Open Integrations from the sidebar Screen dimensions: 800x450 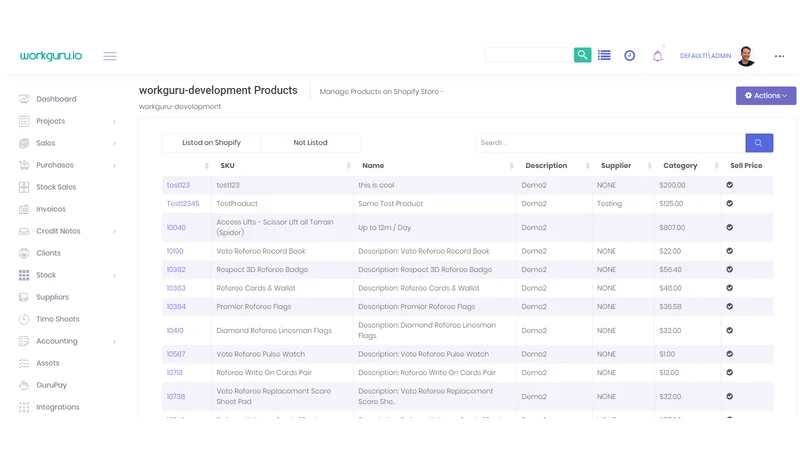[58, 407]
